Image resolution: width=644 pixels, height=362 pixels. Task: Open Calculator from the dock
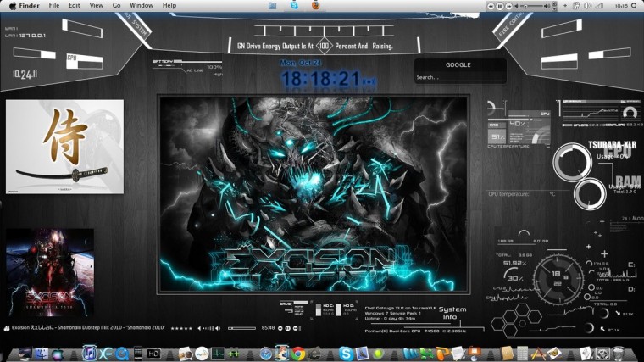[522, 354]
